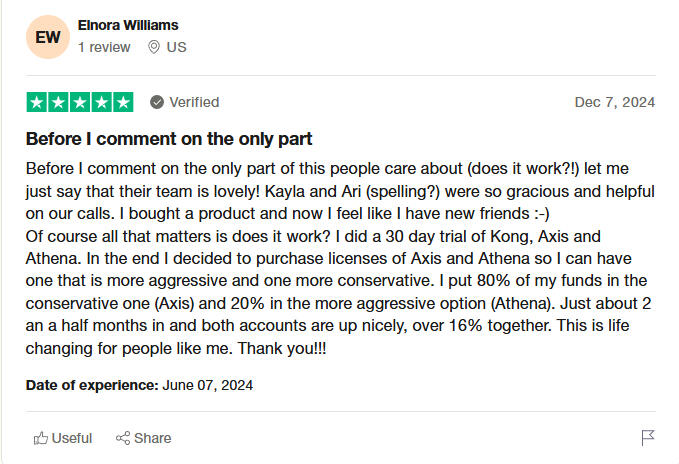Click the location pin icon
679x464 pixels.
(154, 47)
